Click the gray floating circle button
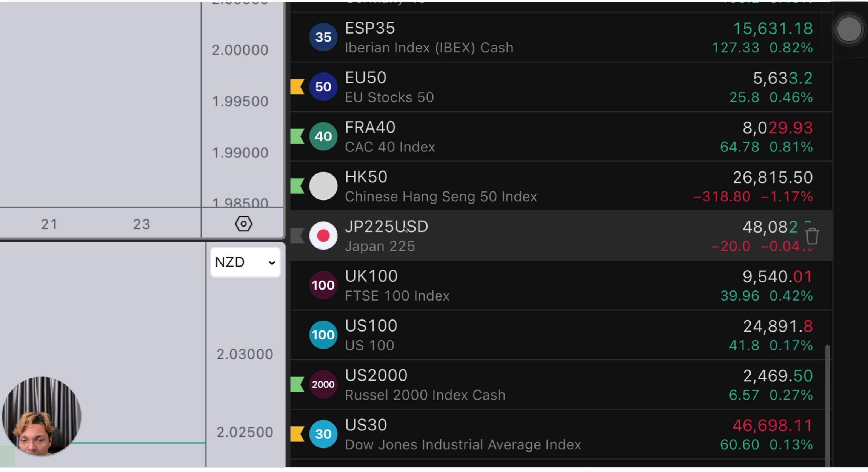The width and height of the screenshot is (868, 472). pyautogui.click(x=849, y=29)
